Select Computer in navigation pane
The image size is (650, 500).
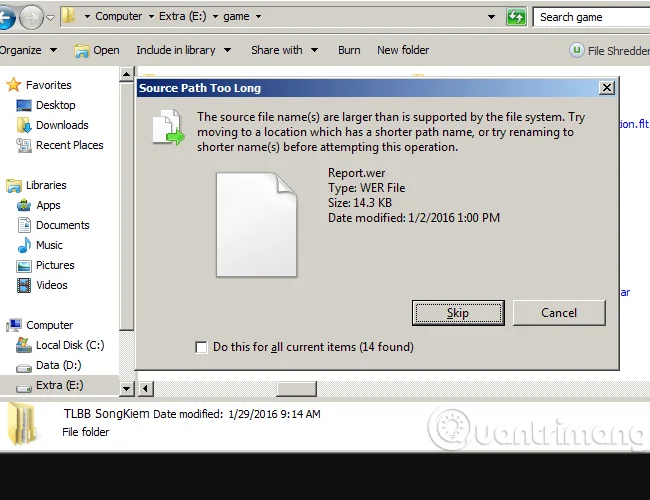click(x=49, y=325)
